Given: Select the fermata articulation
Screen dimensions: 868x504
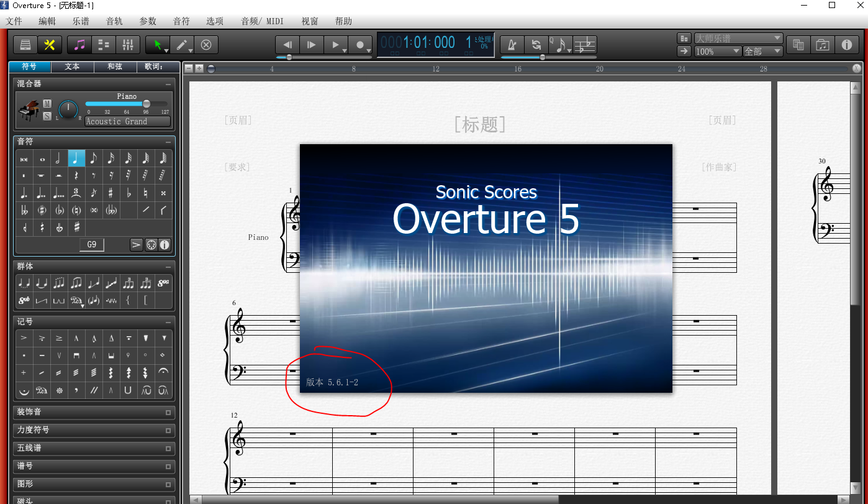Looking at the screenshot, I should click(x=163, y=373).
